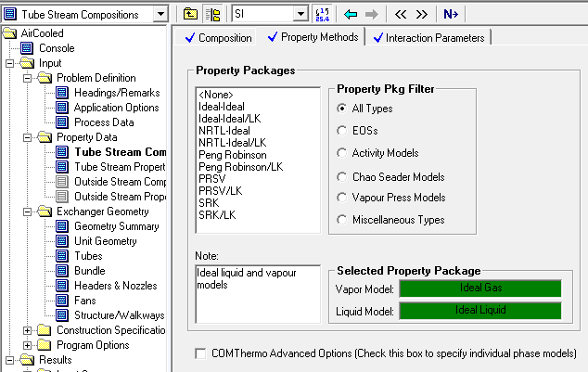Open the SI units dropdown

[x=300, y=13]
